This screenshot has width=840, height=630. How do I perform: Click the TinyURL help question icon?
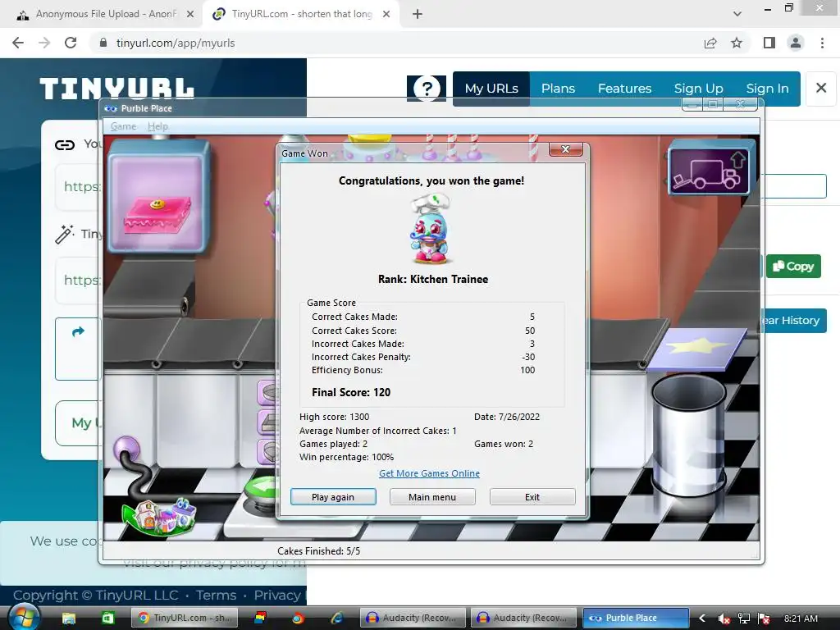(427, 89)
